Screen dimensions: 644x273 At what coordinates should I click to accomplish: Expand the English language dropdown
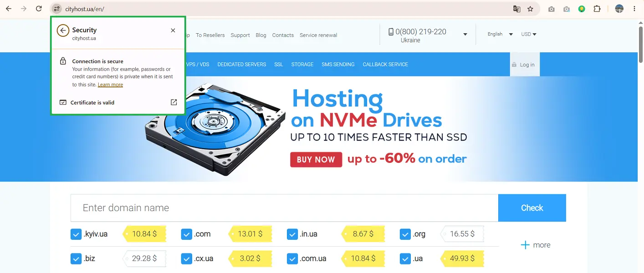[x=500, y=34]
